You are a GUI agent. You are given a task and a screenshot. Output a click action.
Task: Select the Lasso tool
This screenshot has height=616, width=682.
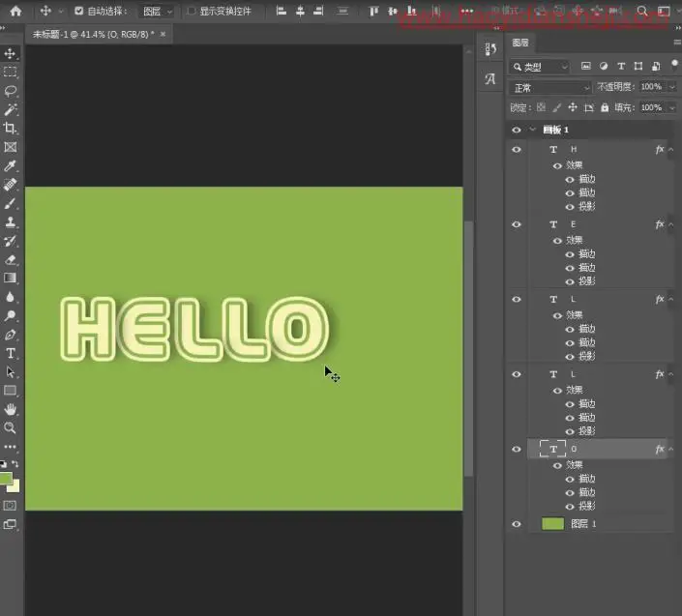tap(10, 91)
